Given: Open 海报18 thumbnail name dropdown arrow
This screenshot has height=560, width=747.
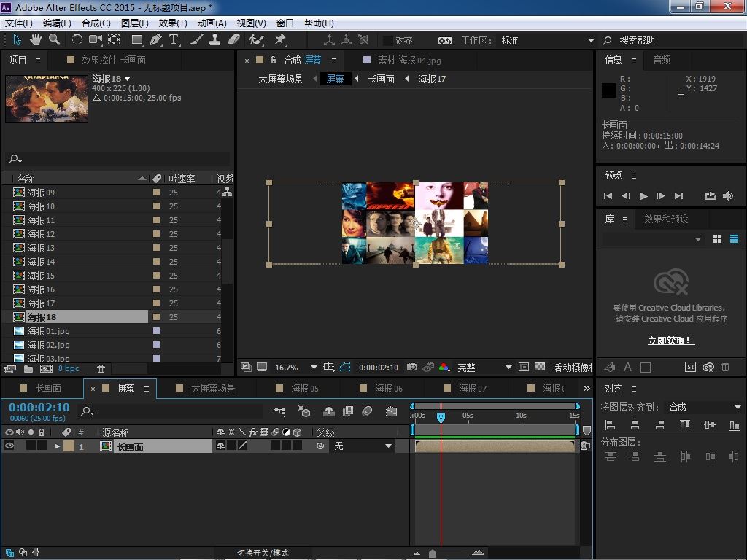Looking at the screenshot, I should coord(127,79).
